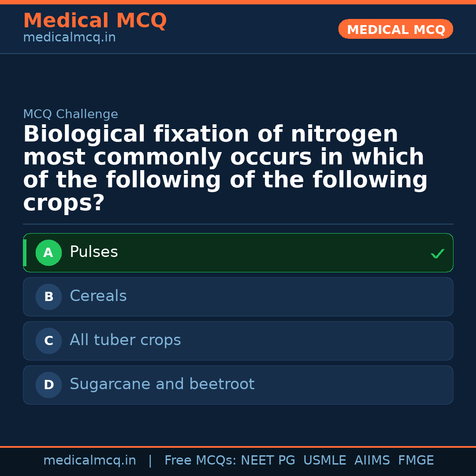Pick the Sugarcane and beetroot answer text

162,384
